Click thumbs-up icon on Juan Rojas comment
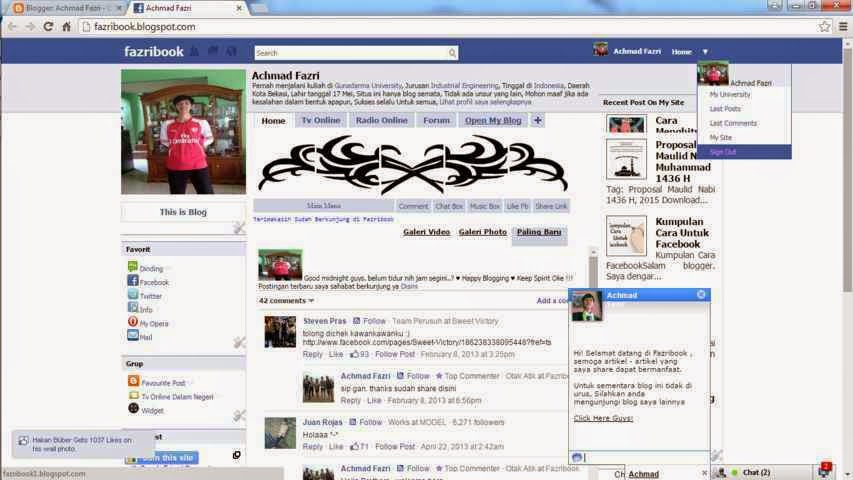Image resolution: width=853 pixels, height=480 pixels. (354, 446)
